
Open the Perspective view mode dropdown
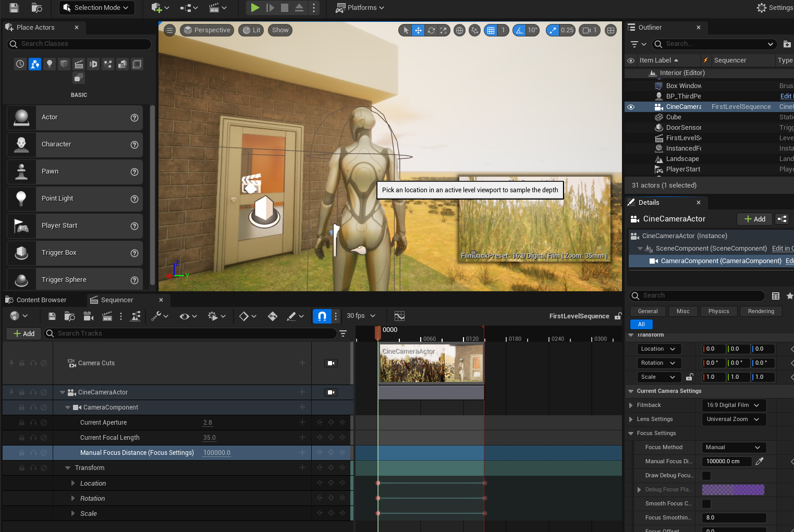pyautogui.click(x=207, y=30)
